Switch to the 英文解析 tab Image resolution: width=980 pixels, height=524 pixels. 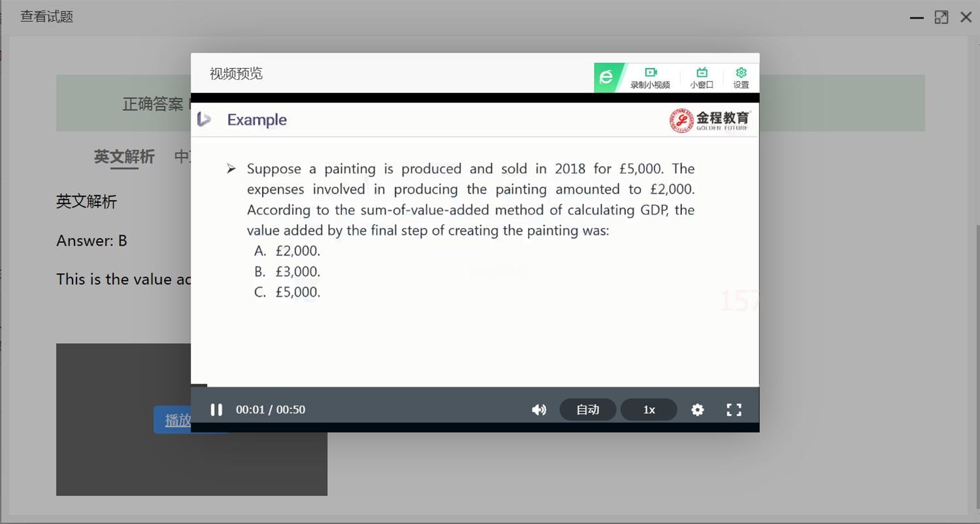(124, 157)
